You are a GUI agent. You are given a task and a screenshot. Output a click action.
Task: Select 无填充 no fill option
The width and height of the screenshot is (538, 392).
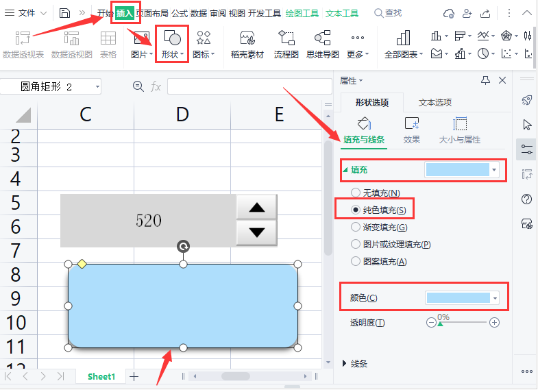355,193
